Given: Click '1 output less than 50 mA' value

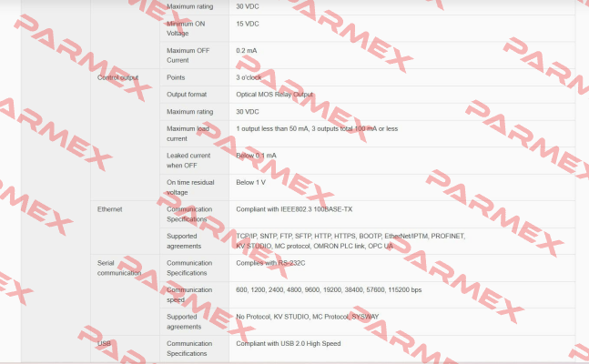Looking at the screenshot, I should [x=317, y=128].
